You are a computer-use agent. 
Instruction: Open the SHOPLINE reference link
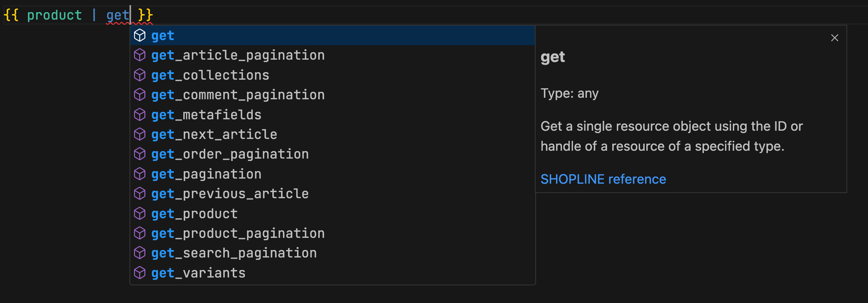[x=603, y=179]
